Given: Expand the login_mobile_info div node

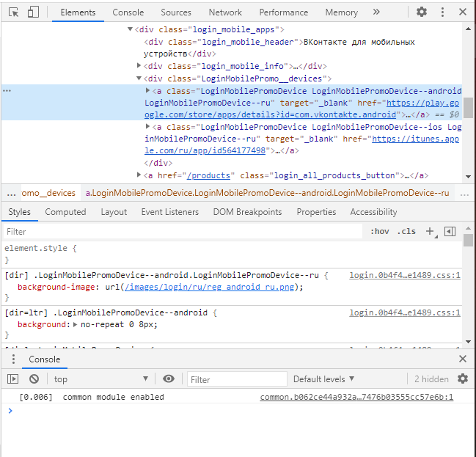Looking at the screenshot, I should point(139,65).
